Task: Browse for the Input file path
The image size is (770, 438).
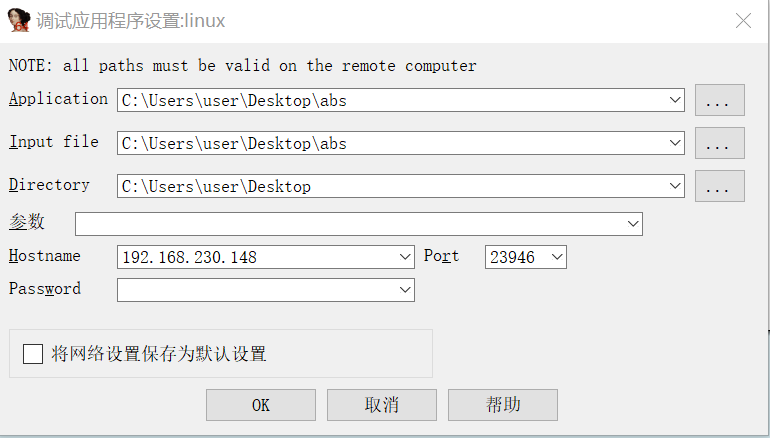Action: point(719,143)
